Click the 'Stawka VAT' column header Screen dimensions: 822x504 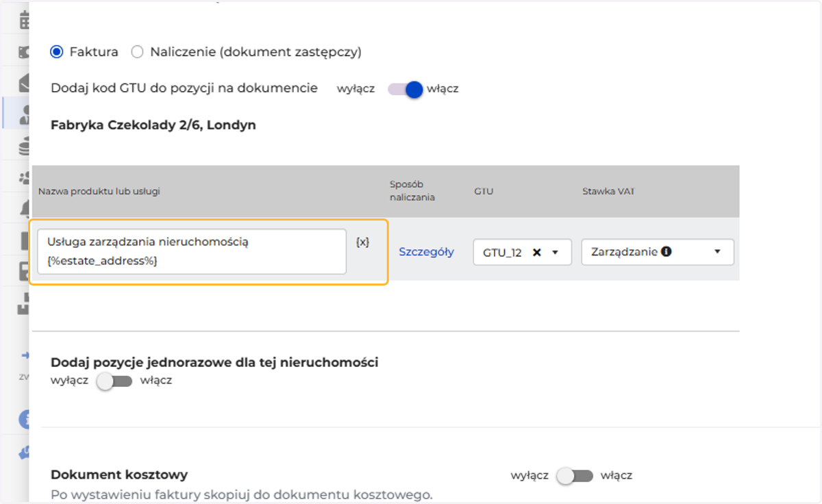[608, 192]
